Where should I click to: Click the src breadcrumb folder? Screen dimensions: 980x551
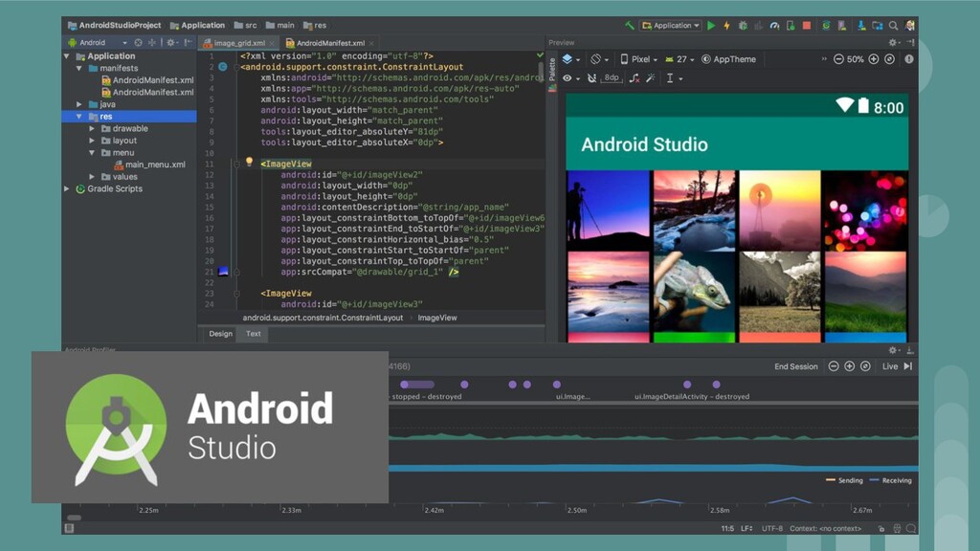pos(245,26)
